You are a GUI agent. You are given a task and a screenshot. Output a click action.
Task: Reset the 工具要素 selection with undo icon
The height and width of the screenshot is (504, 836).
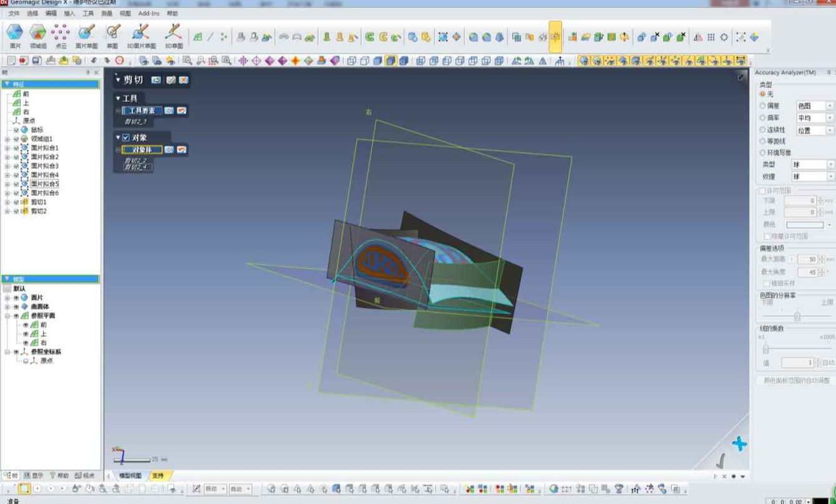pyautogui.click(x=182, y=110)
